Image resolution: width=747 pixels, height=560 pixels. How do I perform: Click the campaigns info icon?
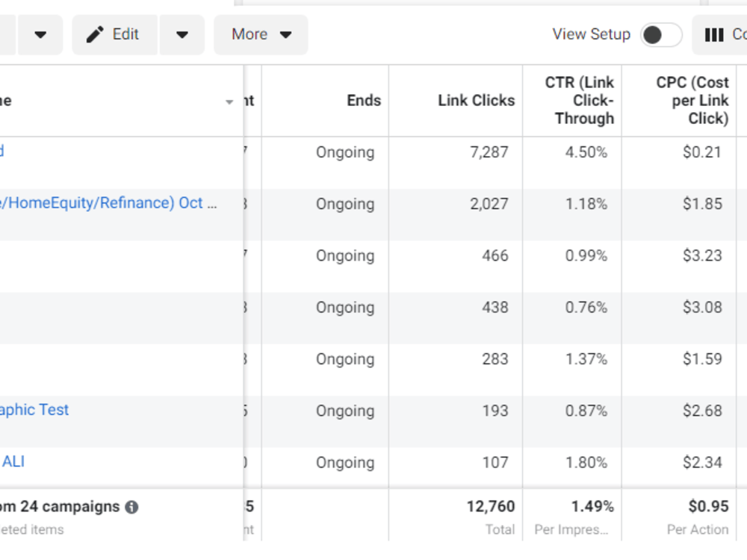(x=131, y=507)
